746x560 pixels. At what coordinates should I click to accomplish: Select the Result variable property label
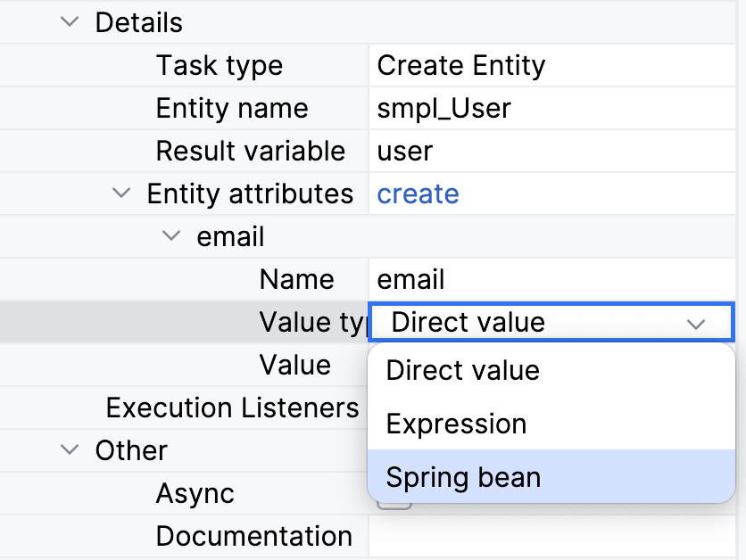[250, 152]
